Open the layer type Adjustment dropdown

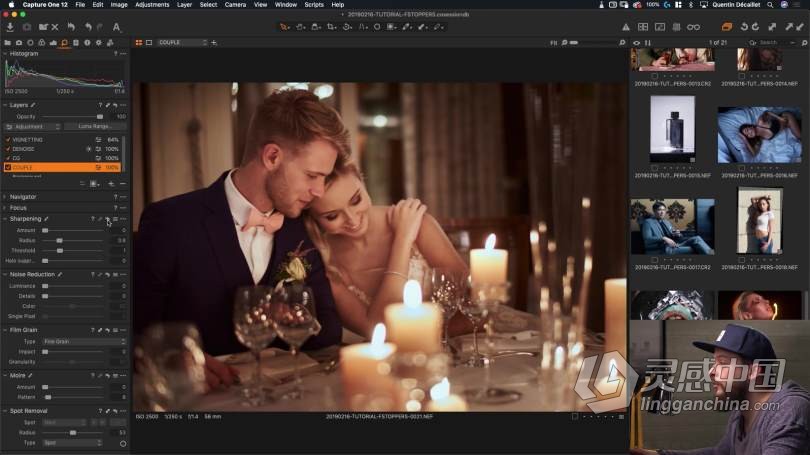tap(33, 127)
